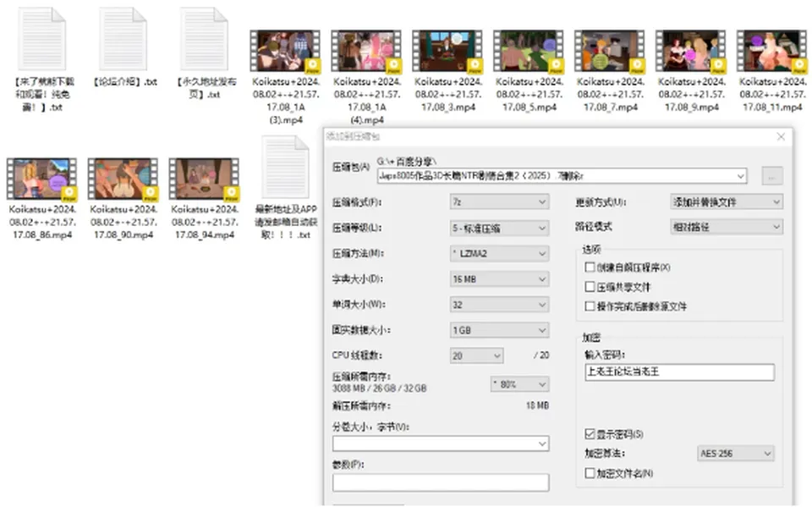Click the 输入密码 password field
This screenshot has height=507, width=812.
tap(679, 372)
